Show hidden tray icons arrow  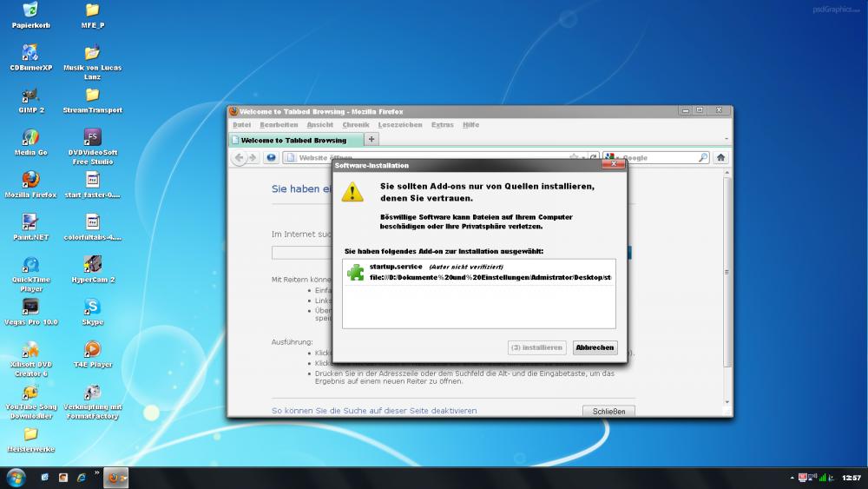[792, 478]
